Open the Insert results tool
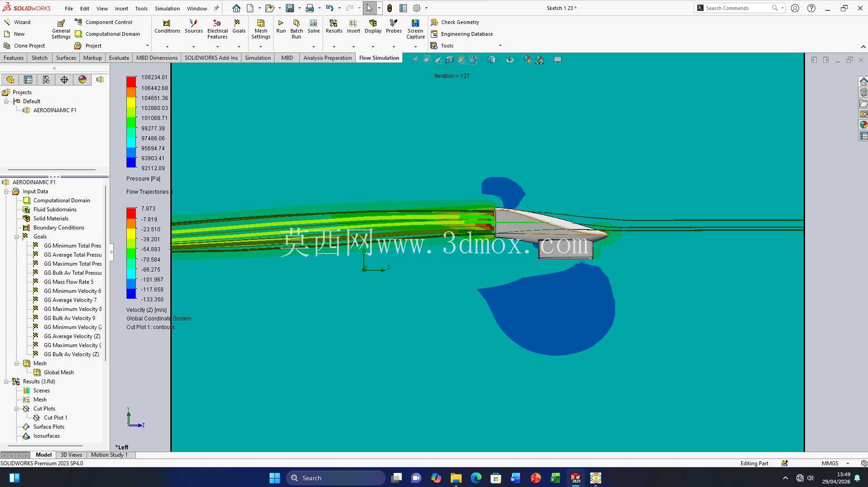This screenshot has height=487, width=868. coord(353,26)
